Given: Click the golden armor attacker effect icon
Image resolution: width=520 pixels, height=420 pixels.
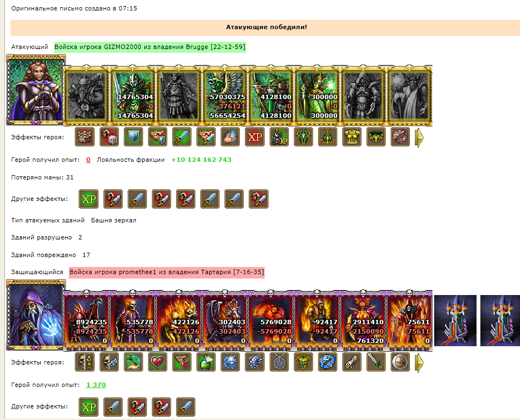Looking at the screenshot, I should (x=352, y=137).
